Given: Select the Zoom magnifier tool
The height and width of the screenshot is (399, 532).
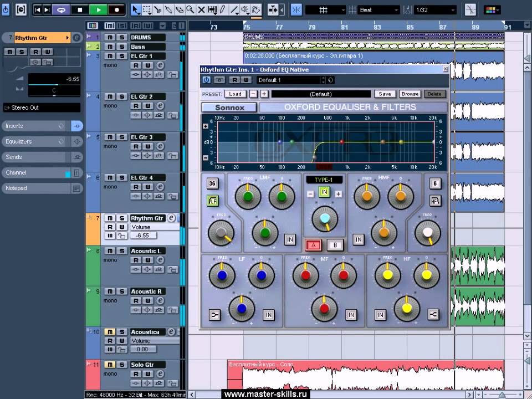Looking at the screenshot, I should (x=190, y=10).
